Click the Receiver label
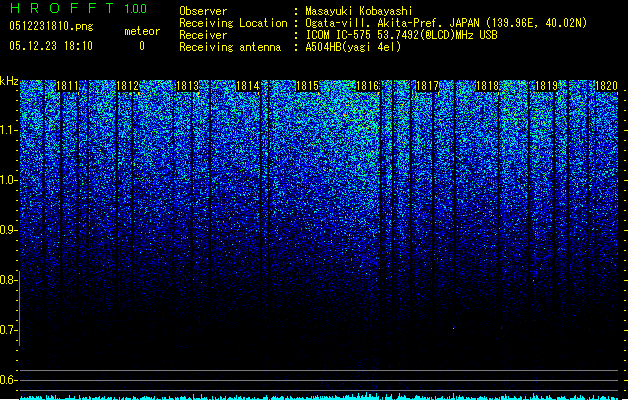This screenshot has width=629, height=400. click(x=203, y=35)
